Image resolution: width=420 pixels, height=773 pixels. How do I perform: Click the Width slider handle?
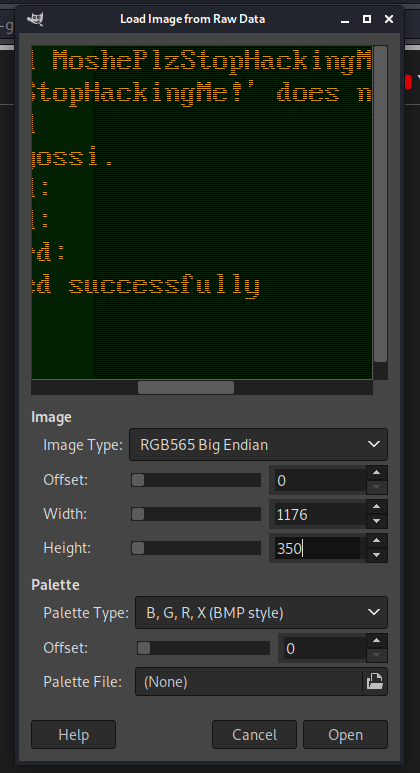(138, 514)
